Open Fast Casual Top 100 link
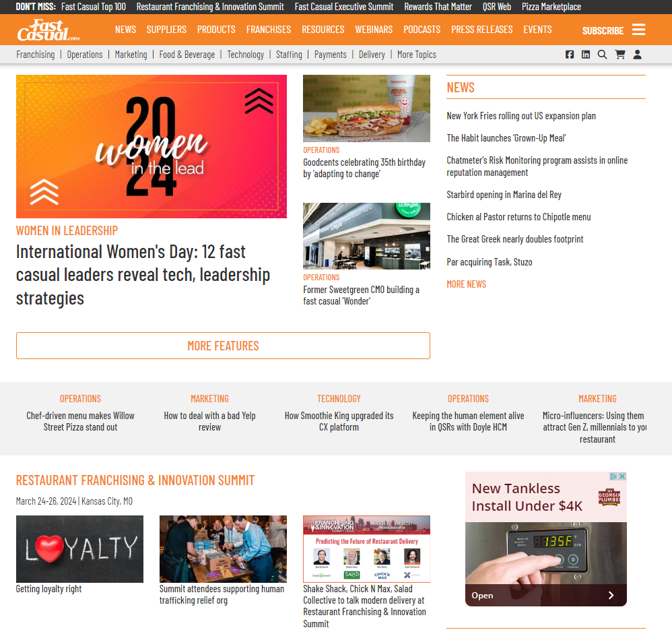This screenshot has height=632, width=672. pos(94,7)
